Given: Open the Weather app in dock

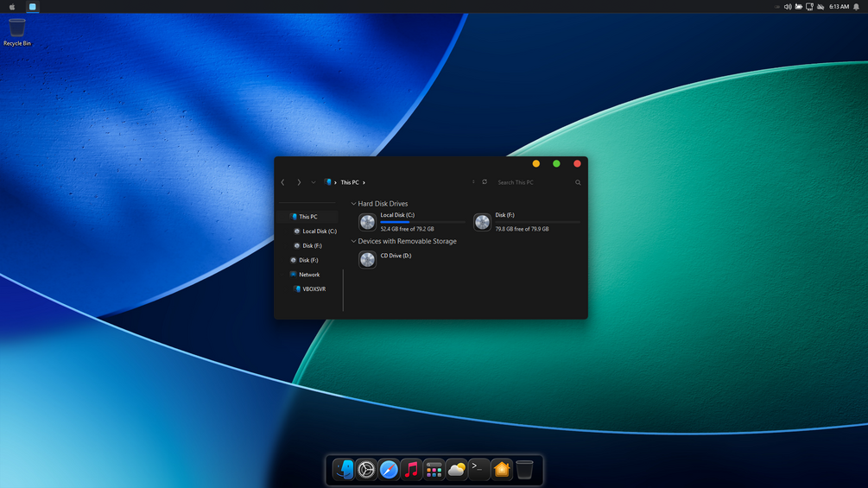Looking at the screenshot, I should 457,470.
